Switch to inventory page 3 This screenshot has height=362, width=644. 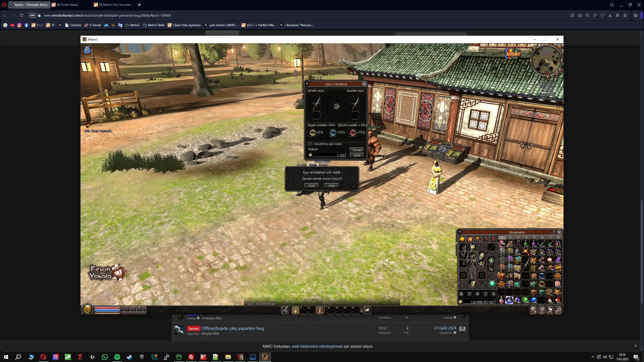coord(518,237)
